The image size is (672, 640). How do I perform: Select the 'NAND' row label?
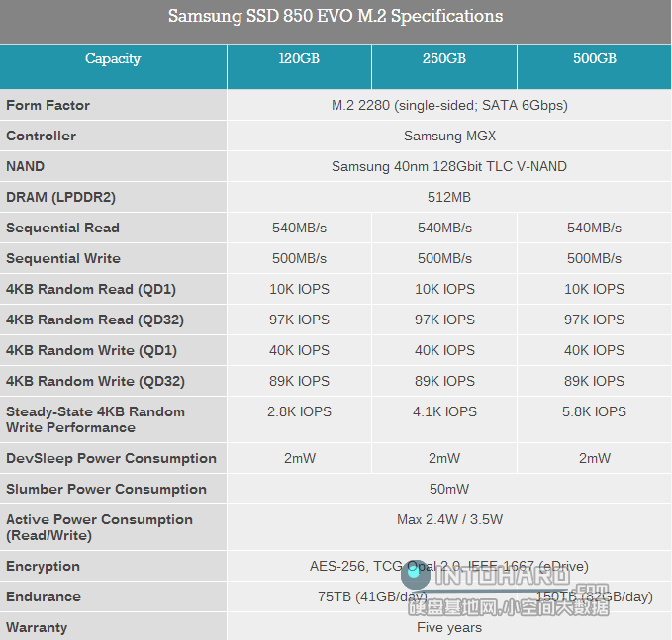coord(25,166)
